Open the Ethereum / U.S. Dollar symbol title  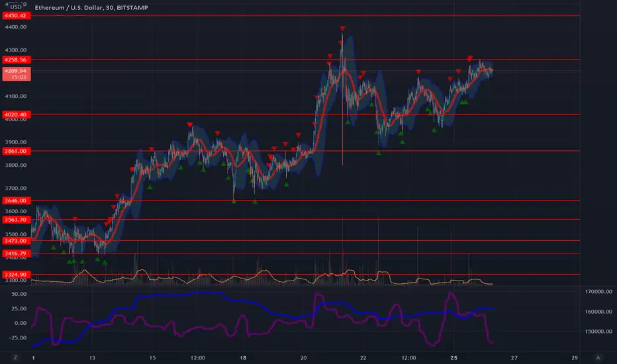pyautogui.click(x=91, y=7)
